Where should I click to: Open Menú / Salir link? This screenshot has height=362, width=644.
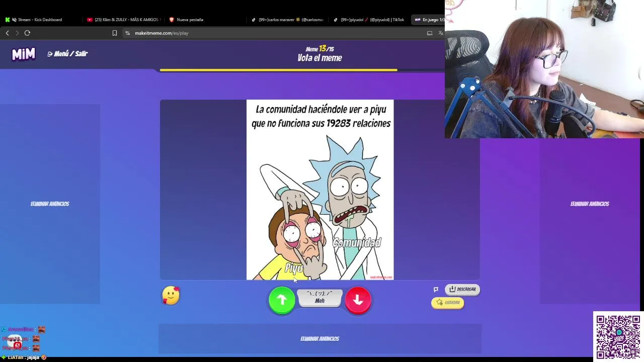[67, 54]
